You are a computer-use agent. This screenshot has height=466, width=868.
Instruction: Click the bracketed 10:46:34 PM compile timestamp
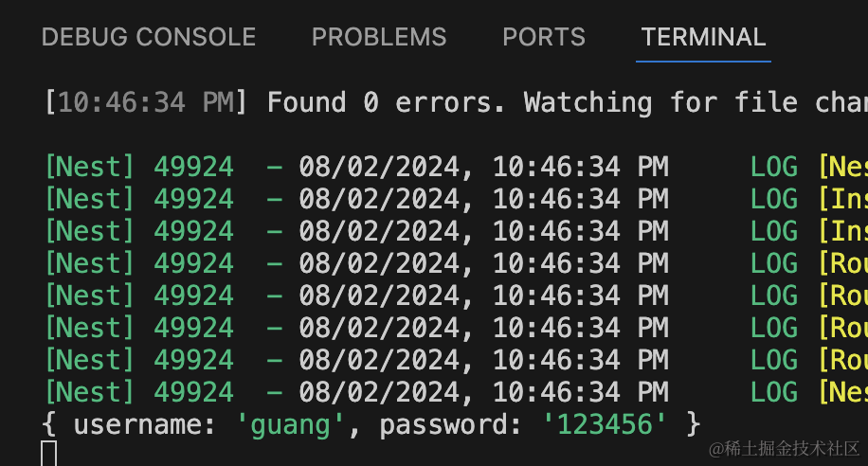[x=146, y=102]
